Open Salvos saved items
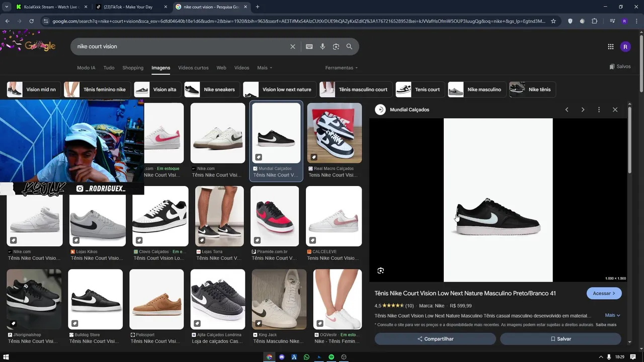 click(x=620, y=66)
